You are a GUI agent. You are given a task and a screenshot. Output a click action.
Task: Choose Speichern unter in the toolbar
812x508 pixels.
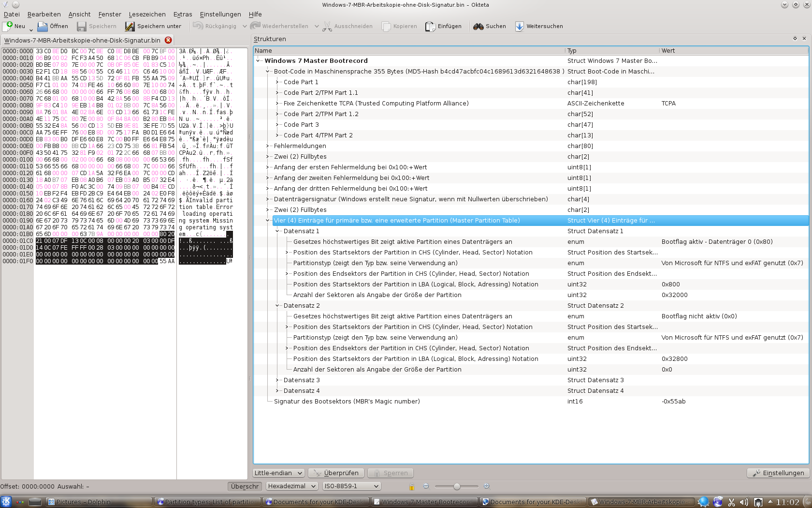coord(153,26)
